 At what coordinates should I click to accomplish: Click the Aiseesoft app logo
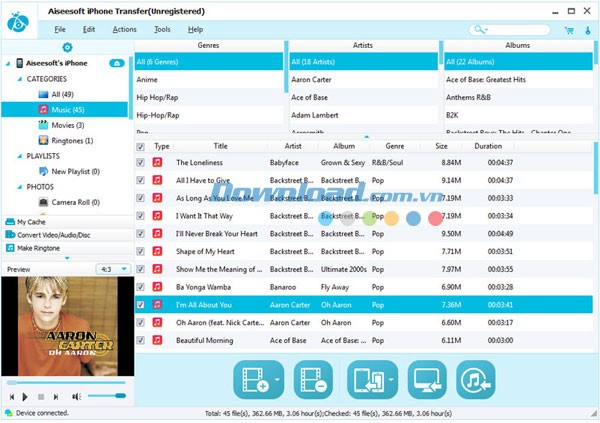point(18,22)
